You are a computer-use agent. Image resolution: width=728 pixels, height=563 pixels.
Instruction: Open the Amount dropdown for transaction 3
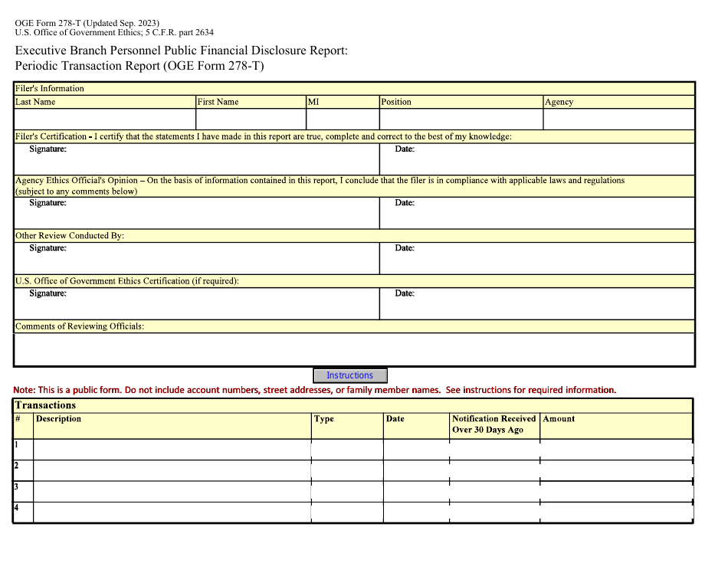click(x=616, y=491)
